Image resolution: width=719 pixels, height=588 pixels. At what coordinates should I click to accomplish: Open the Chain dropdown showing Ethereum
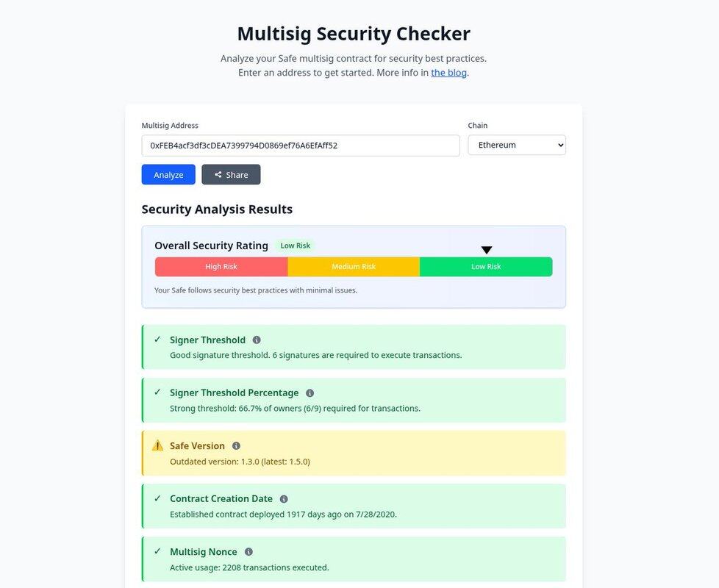[x=517, y=145]
